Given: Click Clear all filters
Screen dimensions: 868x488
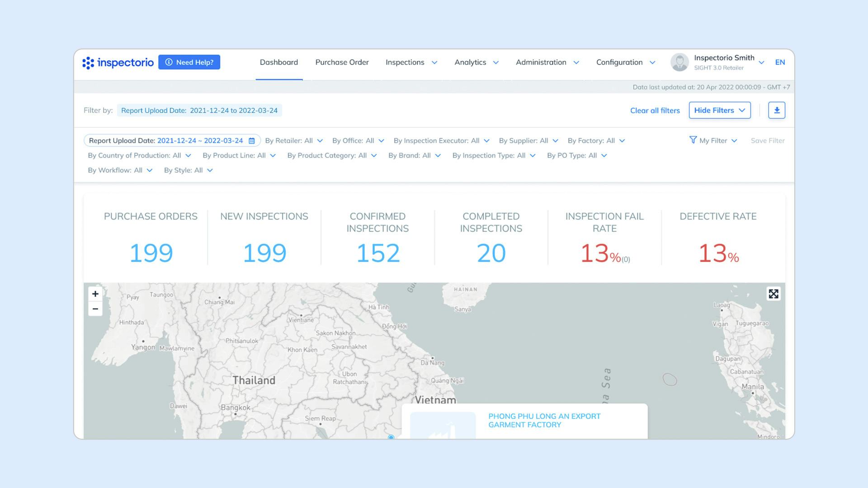Looking at the screenshot, I should point(655,110).
